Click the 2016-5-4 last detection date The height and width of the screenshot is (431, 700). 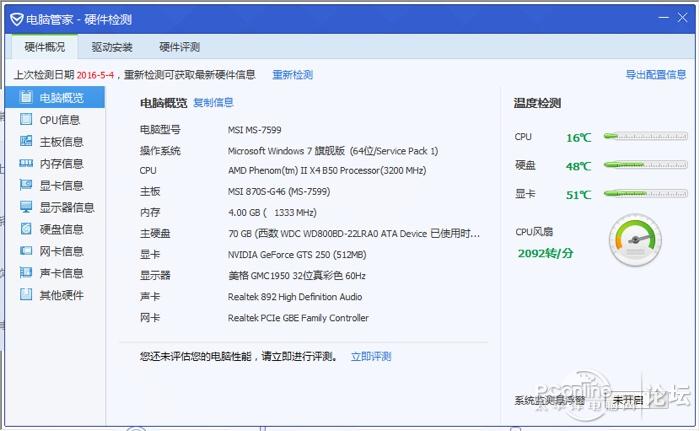95,75
